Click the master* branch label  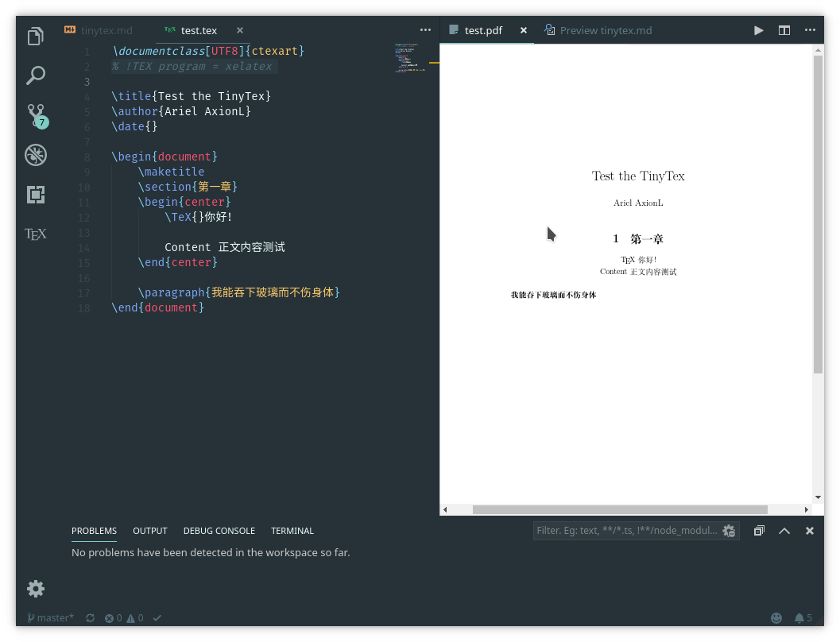click(50, 617)
